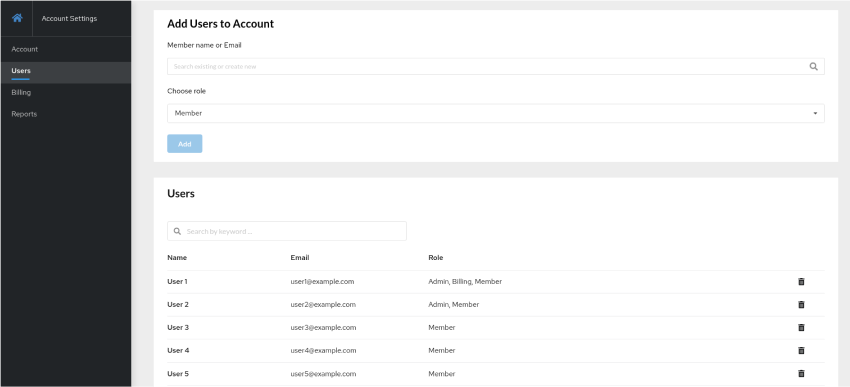Click the Choose role label
850x387 pixels.
click(186, 91)
